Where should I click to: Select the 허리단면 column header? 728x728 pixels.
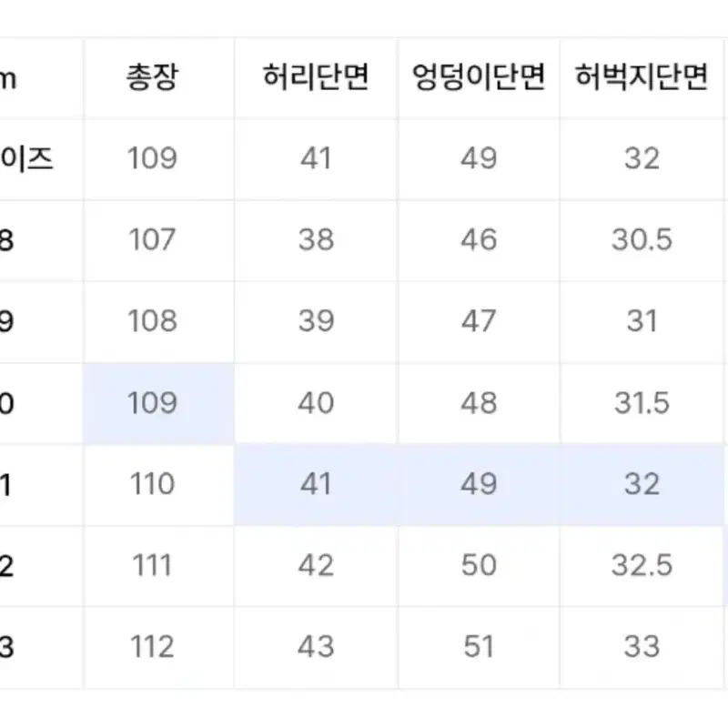point(316,77)
